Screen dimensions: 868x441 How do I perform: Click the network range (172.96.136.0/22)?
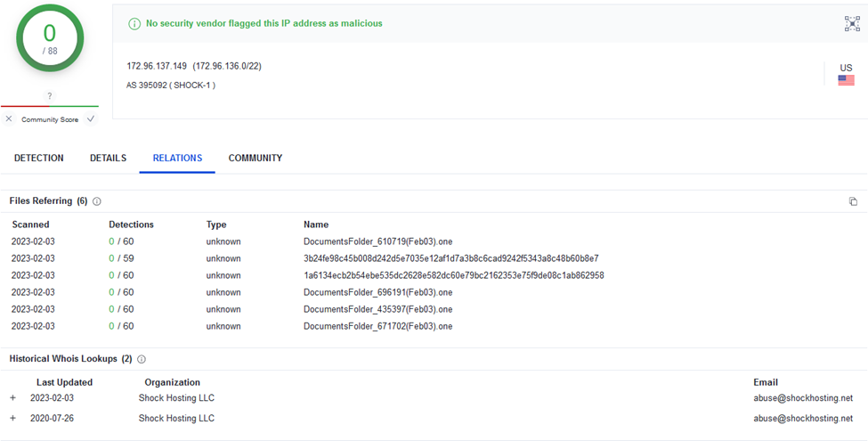227,66
